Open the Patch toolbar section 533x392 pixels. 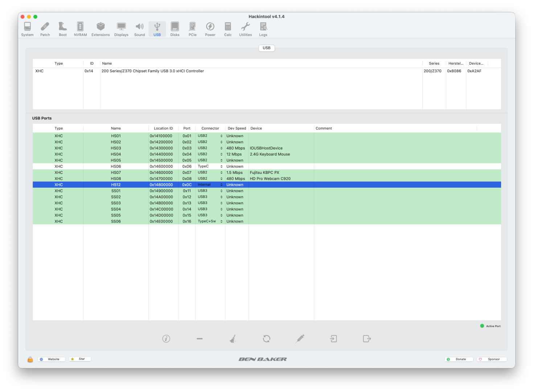(45, 29)
